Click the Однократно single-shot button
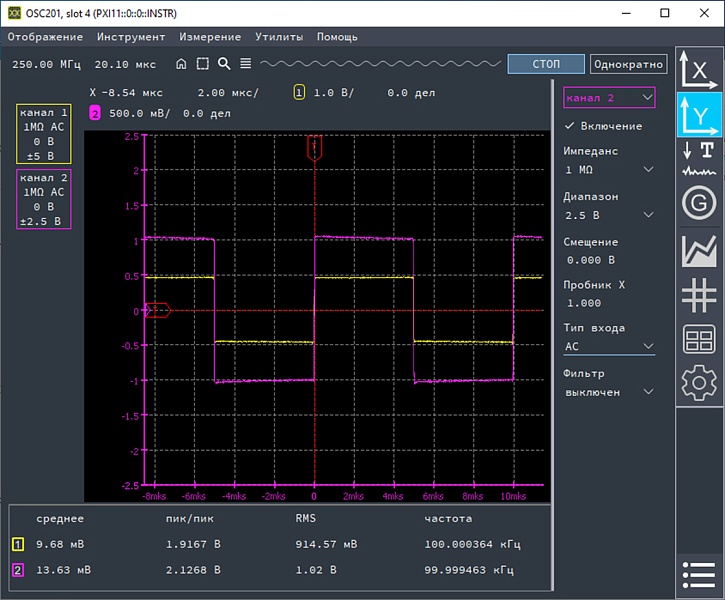Screen dimensions: 725x600 tap(628, 64)
